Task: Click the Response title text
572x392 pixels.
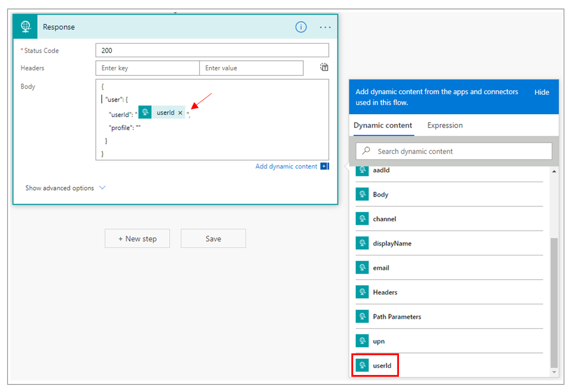Action: tap(59, 27)
